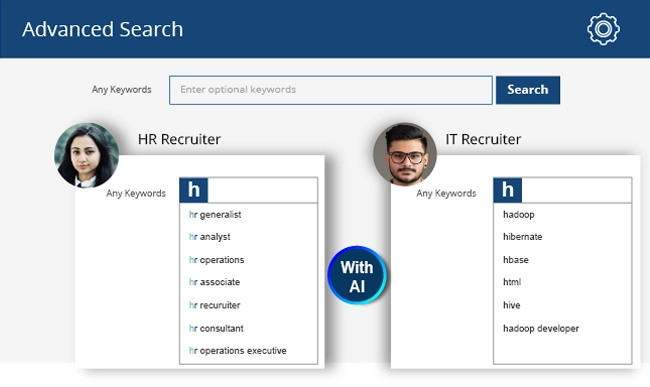This screenshot has width=650, height=387.
Task: Click the 'HR Recruiter' heading
Action: pos(179,139)
